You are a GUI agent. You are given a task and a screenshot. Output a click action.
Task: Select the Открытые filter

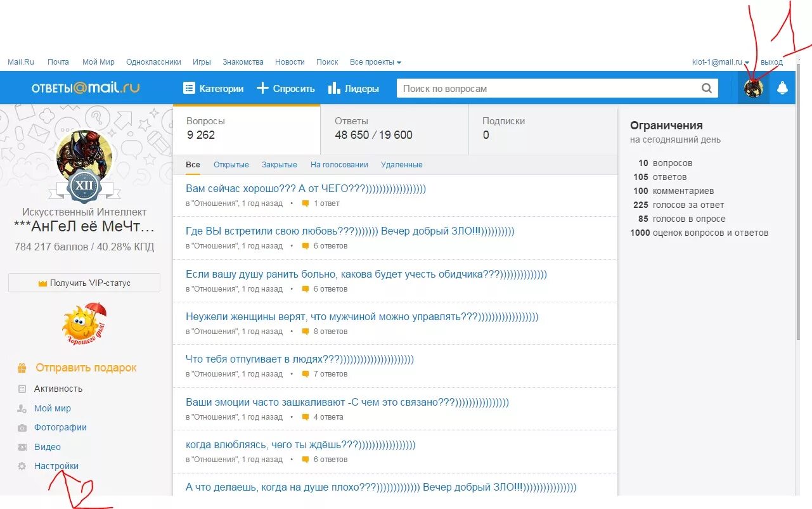click(x=231, y=165)
